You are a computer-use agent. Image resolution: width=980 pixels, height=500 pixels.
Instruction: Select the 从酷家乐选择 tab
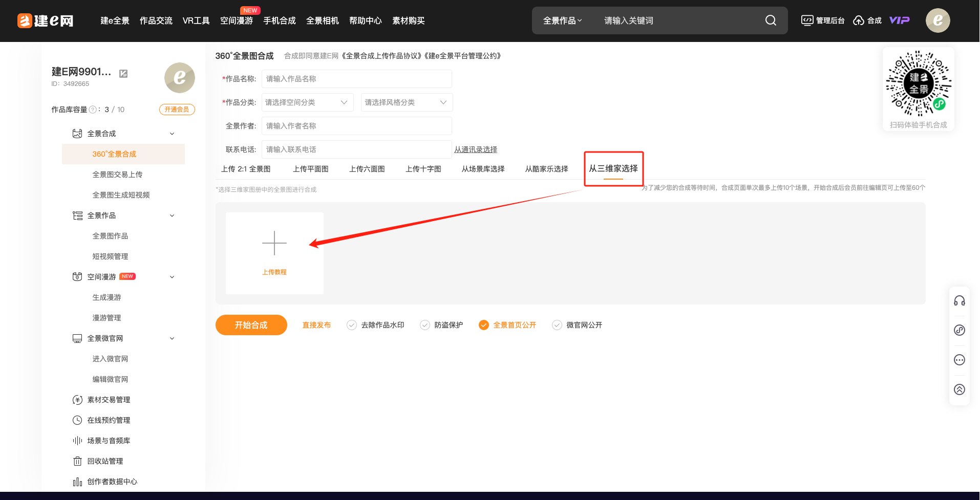click(x=546, y=169)
